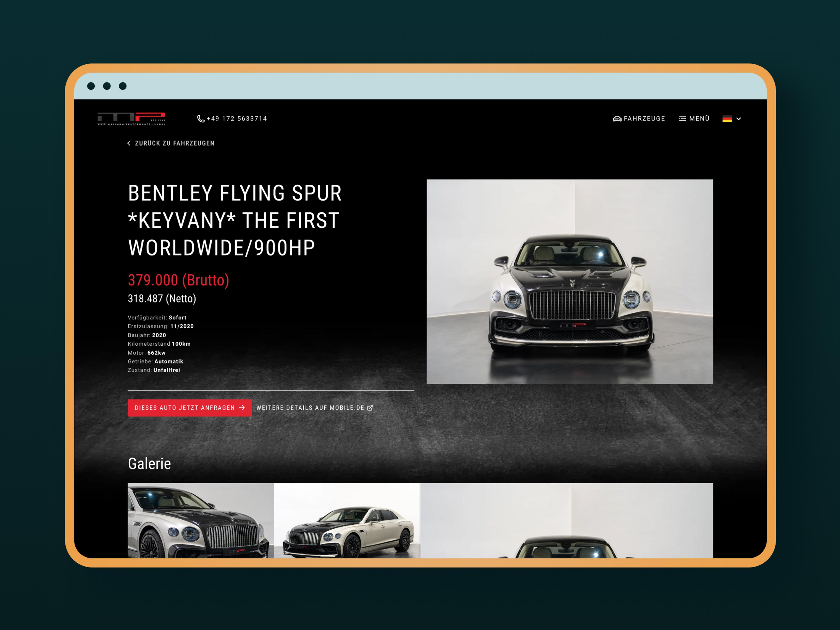Image resolution: width=840 pixels, height=630 pixels.
Task: Click the arrow icon in red button
Action: pos(242,408)
